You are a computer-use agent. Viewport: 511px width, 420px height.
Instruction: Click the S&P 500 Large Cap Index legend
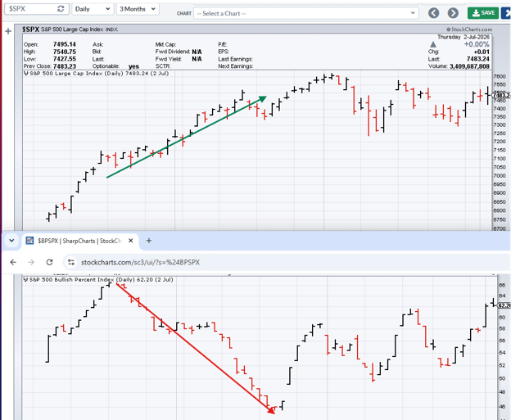pyautogui.click(x=97, y=74)
